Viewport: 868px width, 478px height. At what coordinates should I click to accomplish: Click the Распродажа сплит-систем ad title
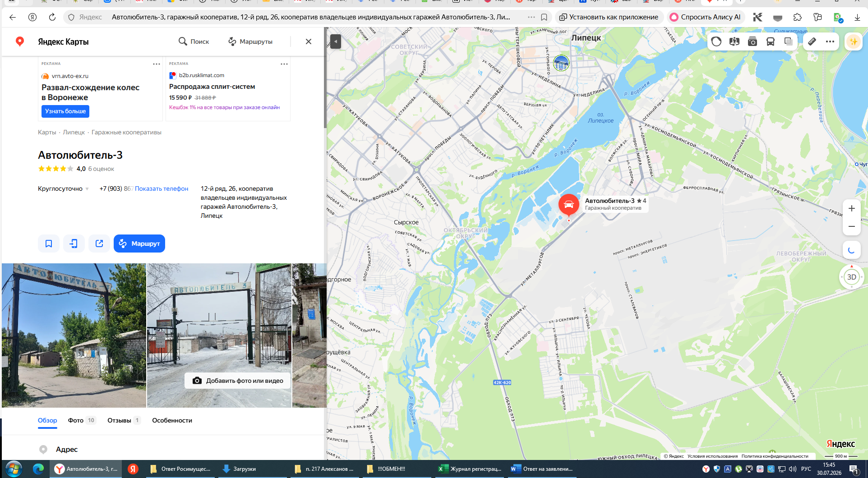pyautogui.click(x=212, y=87)
